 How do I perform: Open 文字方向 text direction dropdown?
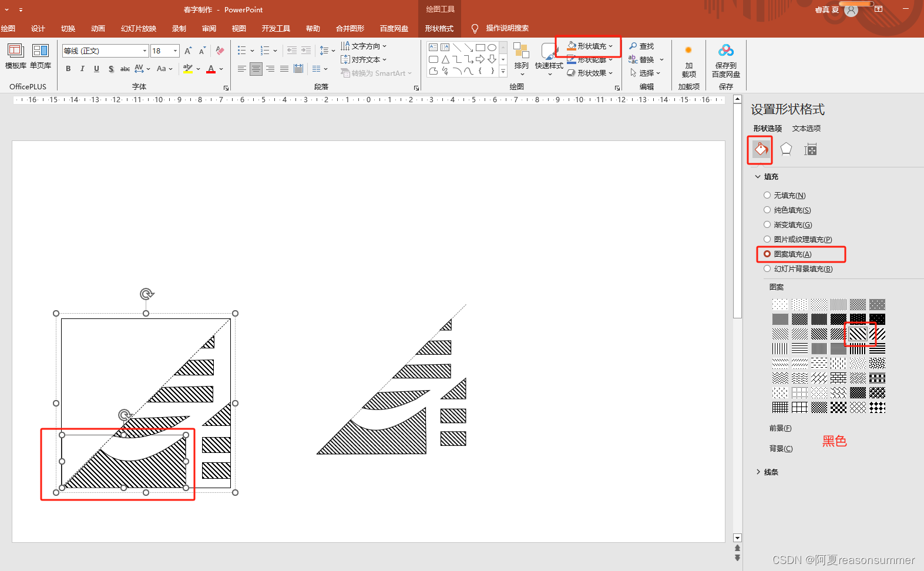click(x=364, y=46)
